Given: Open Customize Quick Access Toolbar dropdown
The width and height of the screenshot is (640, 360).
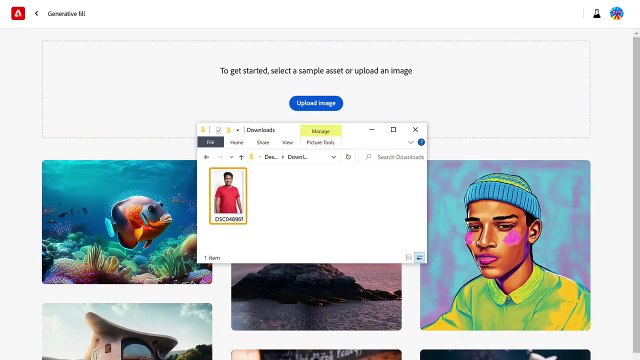Looking at the screenshot, I should click(238, 130).
